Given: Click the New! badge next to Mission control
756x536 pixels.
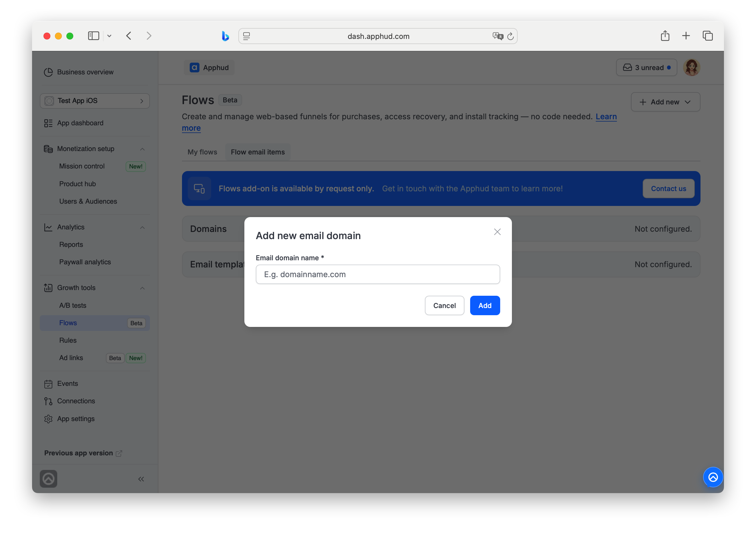Looking at the screenshot, I should pyautogui.click(x=136, y=167).
